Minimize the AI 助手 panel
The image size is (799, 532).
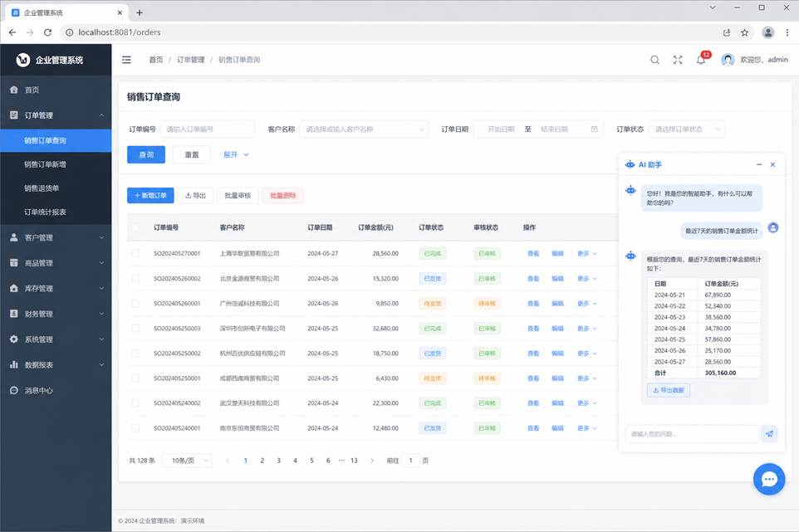pyautogui.click(x=759, y=164)
